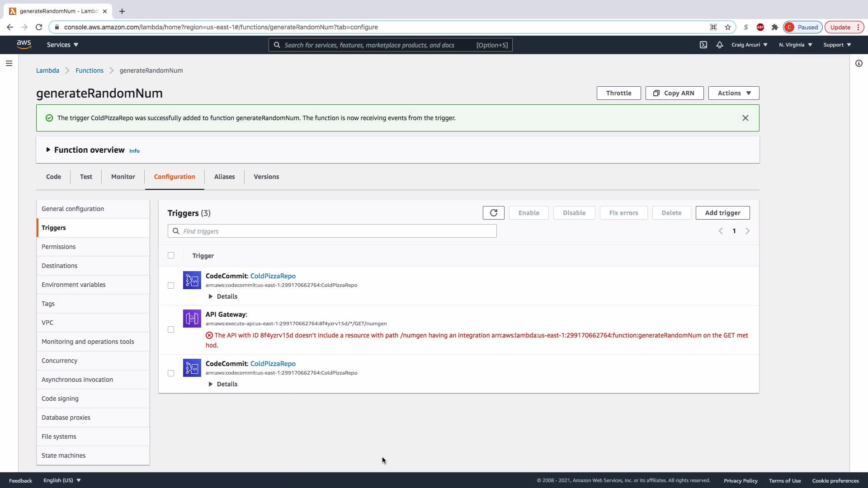Screen dimensions: 868x488
Task: Click the Add trigger button
Action: (x=722, y=213)
